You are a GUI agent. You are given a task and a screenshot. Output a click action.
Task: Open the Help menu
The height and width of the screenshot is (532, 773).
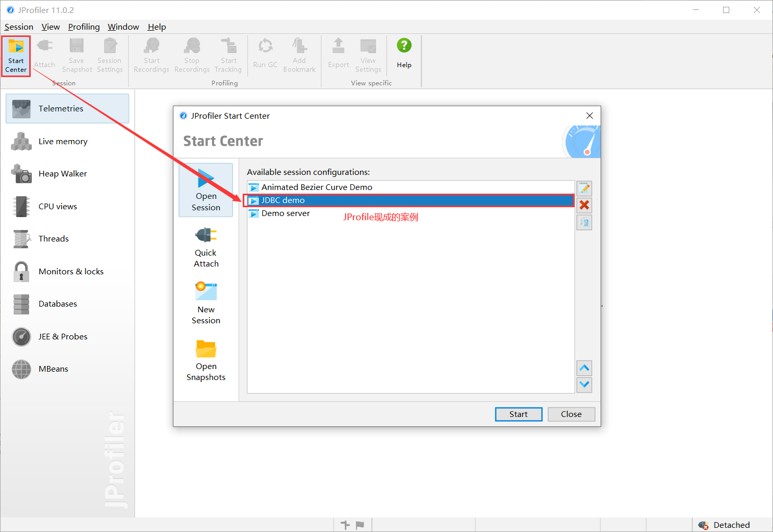point(157,27)
